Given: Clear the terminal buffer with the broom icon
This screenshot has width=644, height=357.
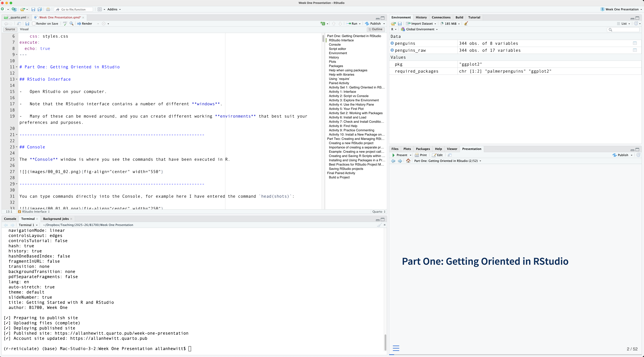Looking at the screenshot, I should pyautogui.click(x=380, y=225).
